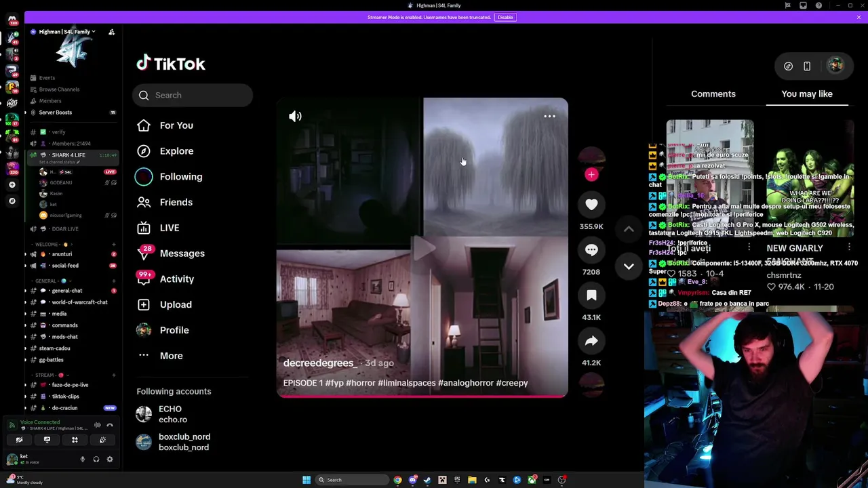Open the Explore page

point(176,151)
